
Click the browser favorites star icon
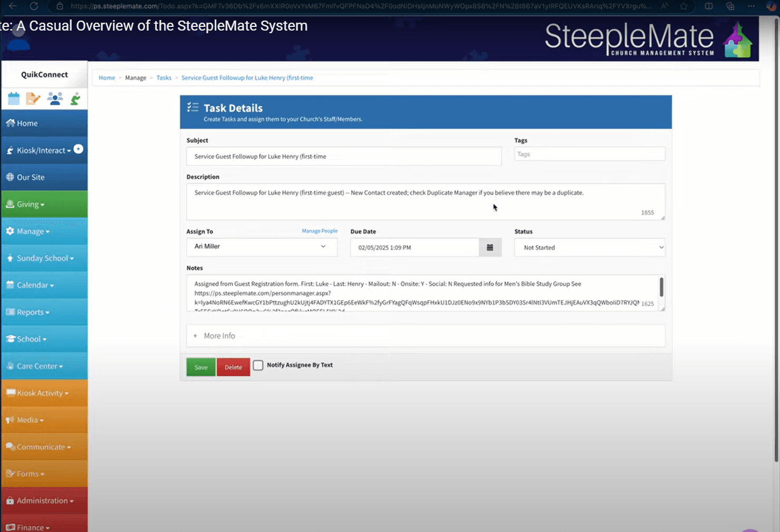coord(683,6)
